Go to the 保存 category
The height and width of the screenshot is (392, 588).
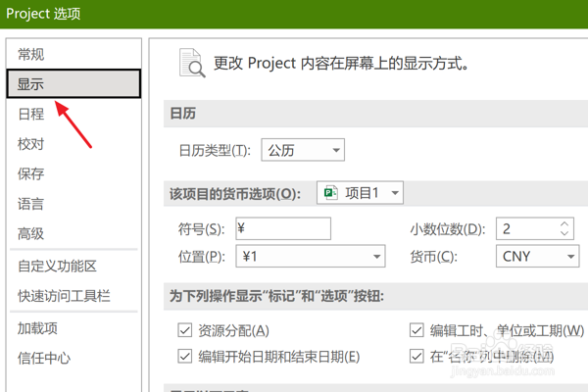click(x=73, y=173)
